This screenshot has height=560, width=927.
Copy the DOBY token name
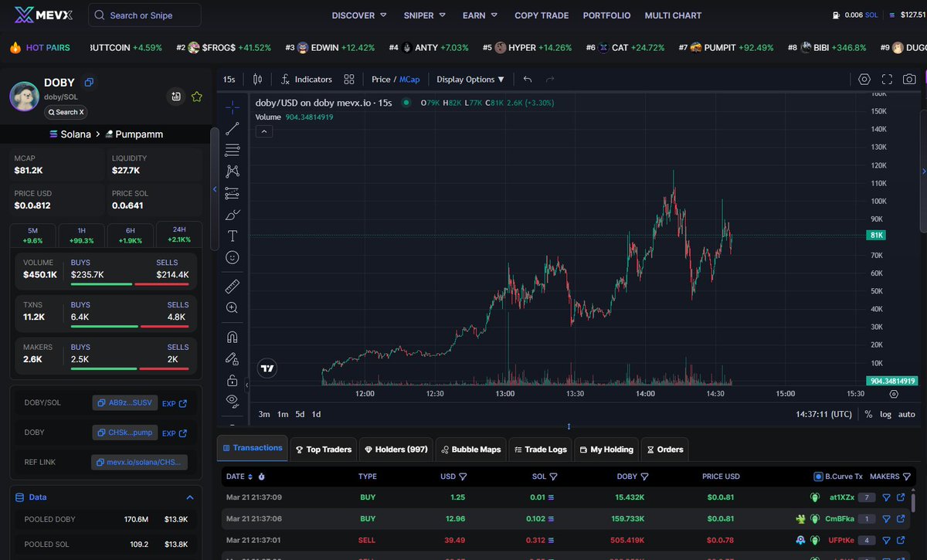tap(89, 83)
